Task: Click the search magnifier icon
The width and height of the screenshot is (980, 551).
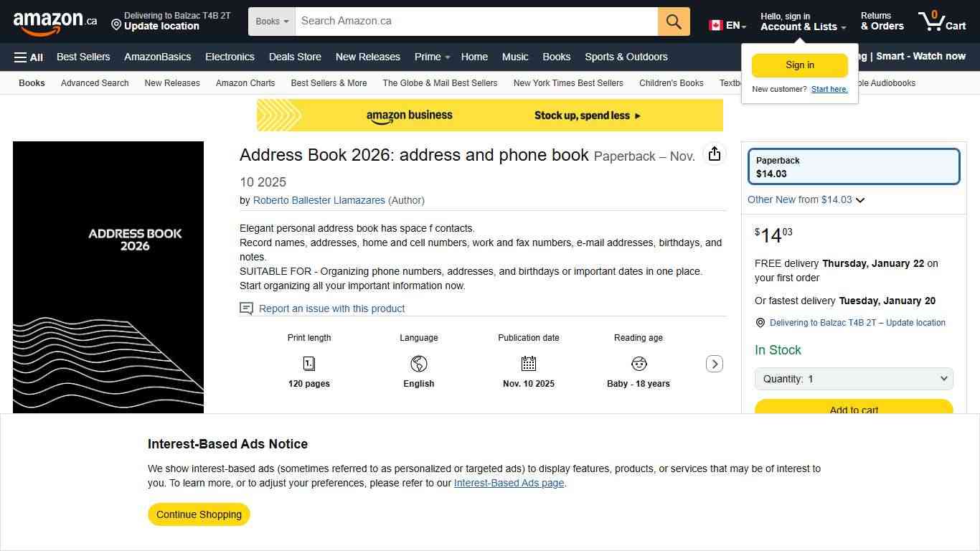Action: click(672, 21)
